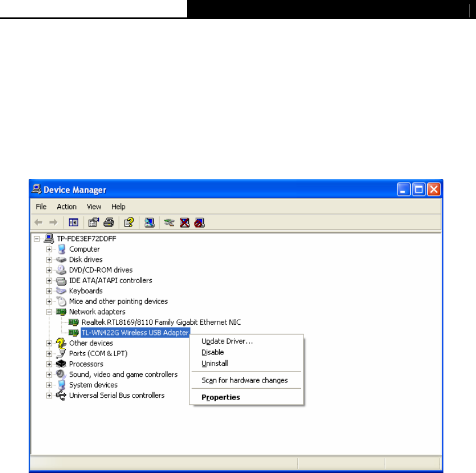
Task: Click the Sound controllers speaker icon
Action: pos(61,374)
